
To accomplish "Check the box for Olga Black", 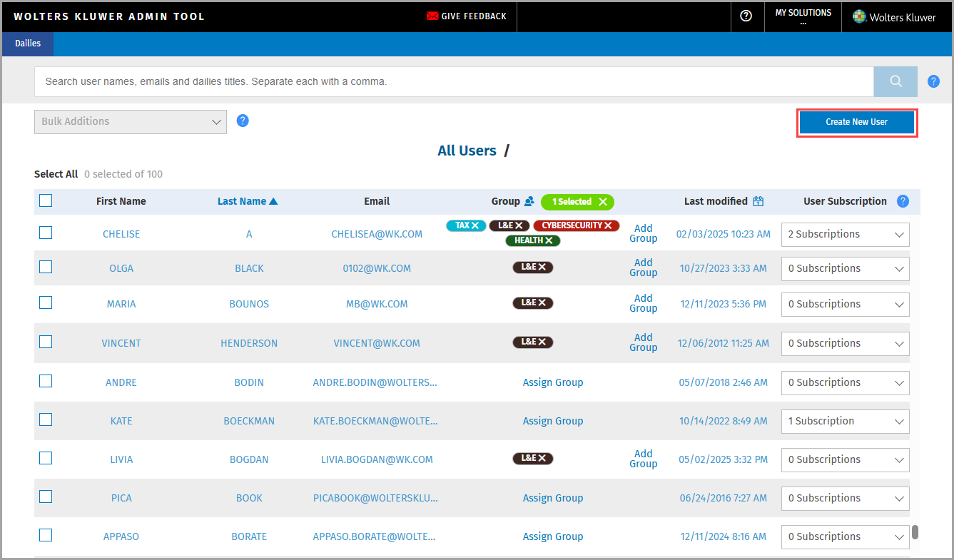I will click(x=46, y=267).
